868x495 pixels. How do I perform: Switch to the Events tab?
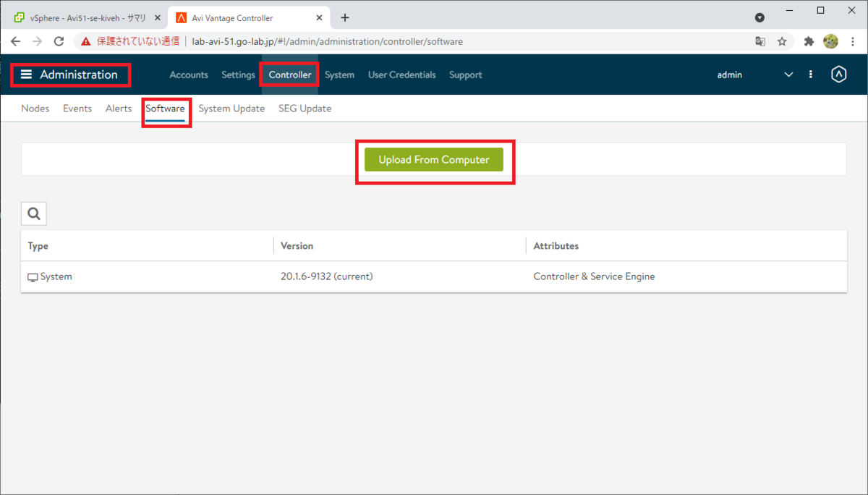(x=77, y=109)
